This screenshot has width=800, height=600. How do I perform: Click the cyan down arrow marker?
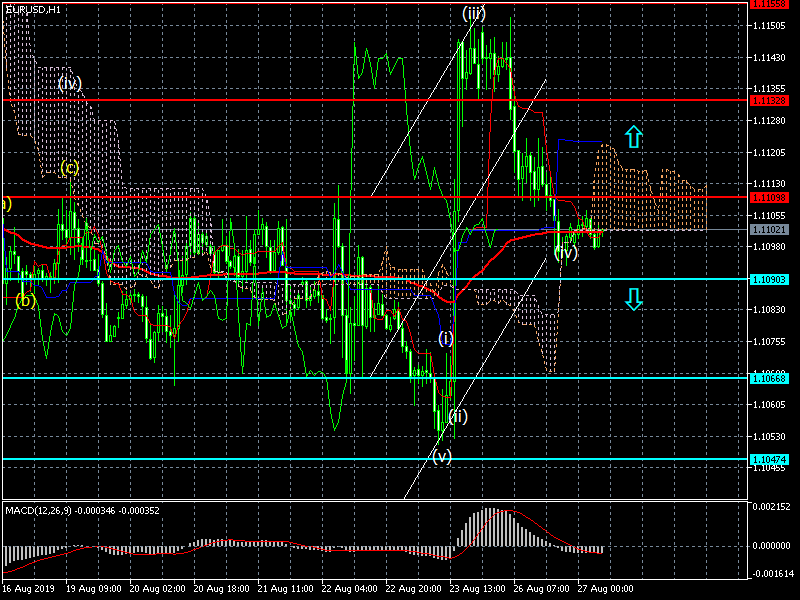click(633, 298)
